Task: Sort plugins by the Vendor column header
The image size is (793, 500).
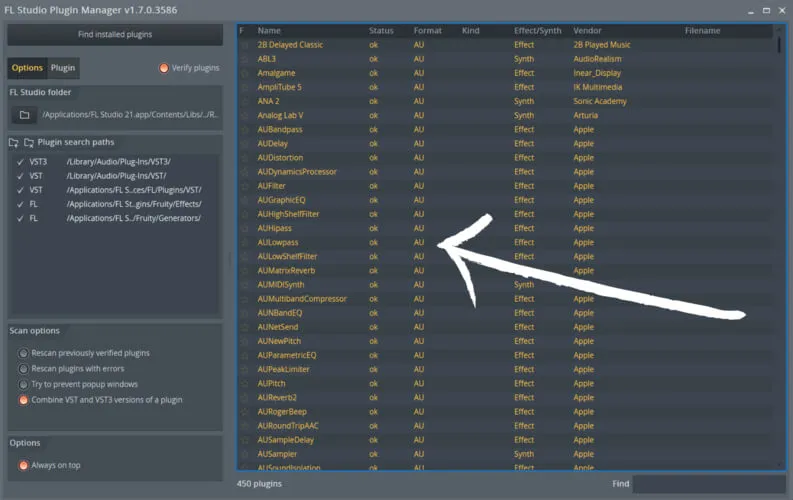Action: click(587, 31)
